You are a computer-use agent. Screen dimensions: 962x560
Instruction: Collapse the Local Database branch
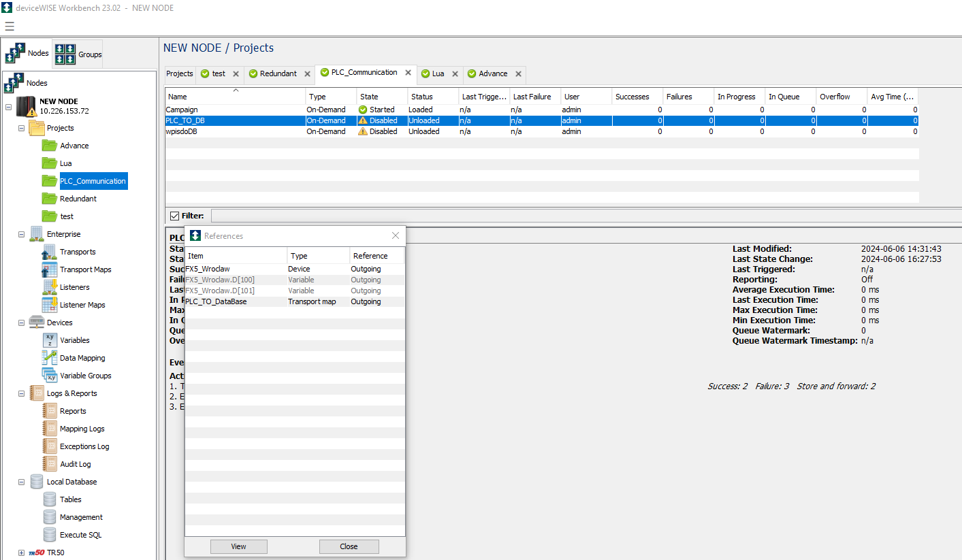tap(22, 482)
